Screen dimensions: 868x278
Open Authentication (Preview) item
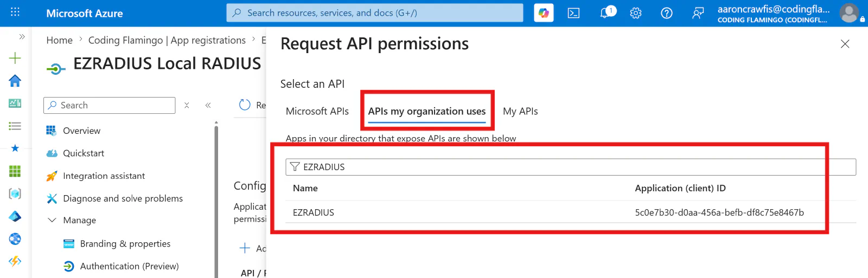pos(129,266)
